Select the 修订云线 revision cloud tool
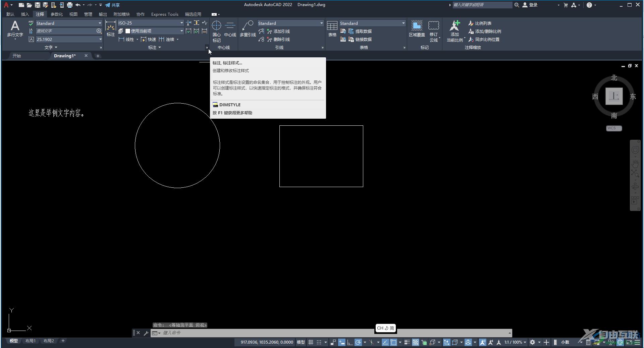 click(x=434, y=31)
